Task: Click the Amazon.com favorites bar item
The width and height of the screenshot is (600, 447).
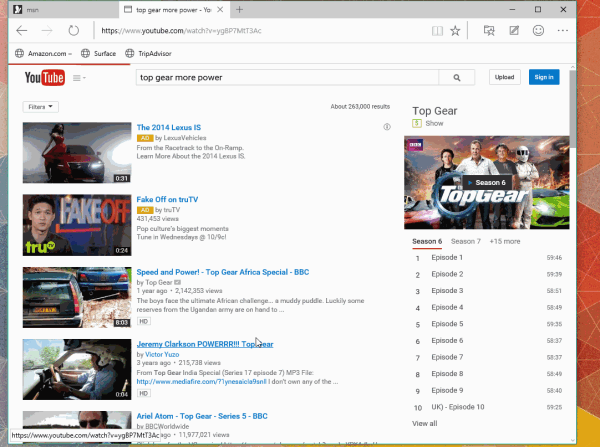Action: (43, 54)
